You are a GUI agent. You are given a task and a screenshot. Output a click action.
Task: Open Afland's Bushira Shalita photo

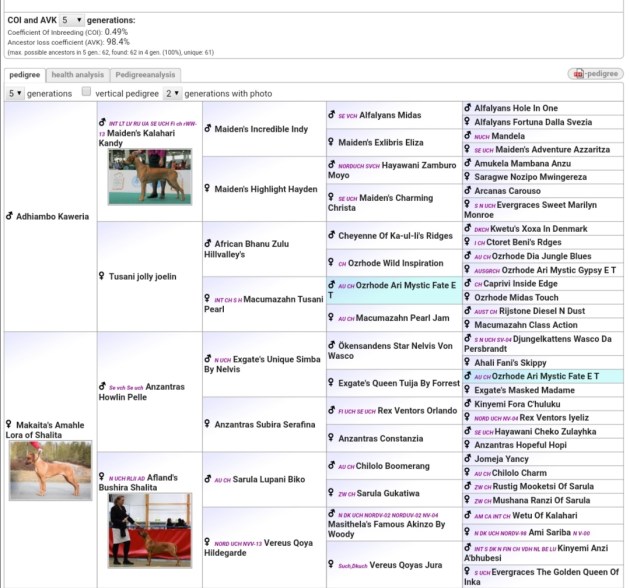coord(148,529)
